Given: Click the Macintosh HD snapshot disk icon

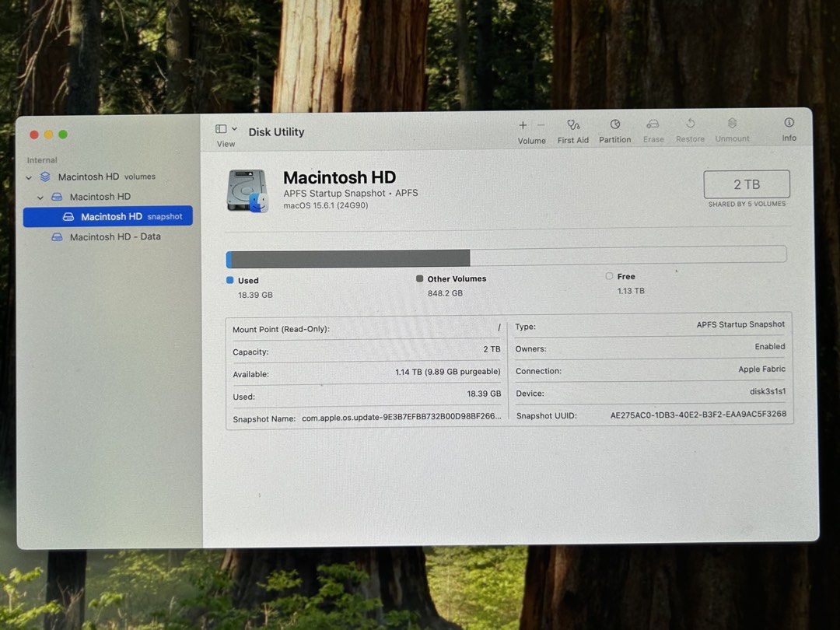Looking at the screenshot, I should point(68,216).
